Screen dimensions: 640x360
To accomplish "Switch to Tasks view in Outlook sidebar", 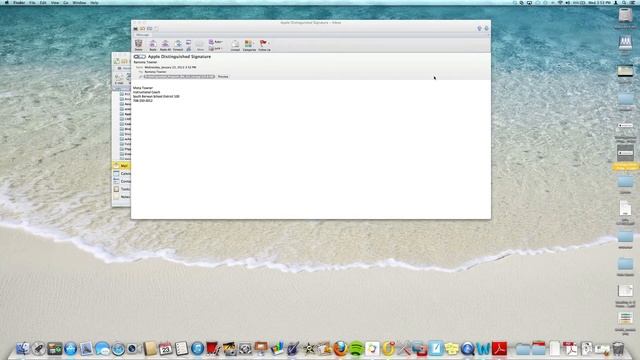I will pyautogui.click(x=121, y=189).
